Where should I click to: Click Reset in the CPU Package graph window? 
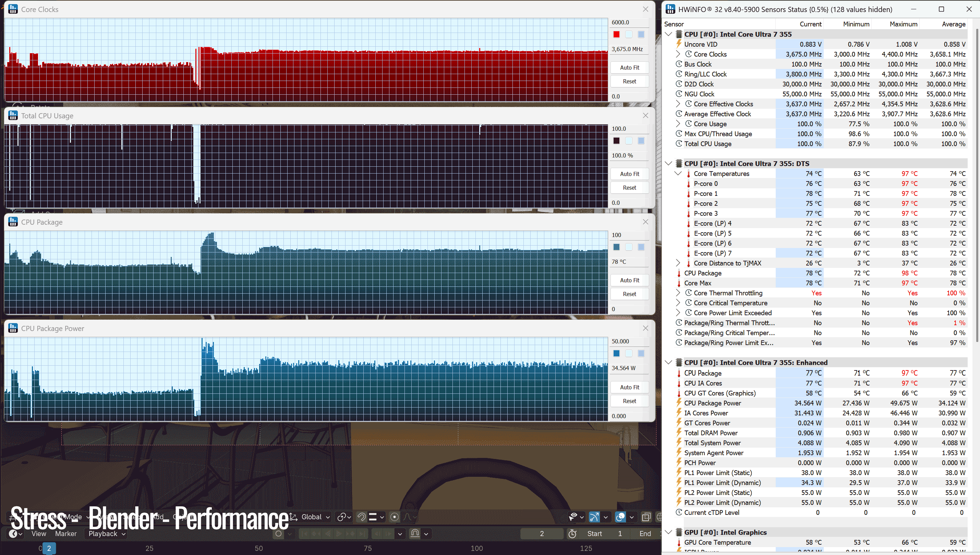630,294
